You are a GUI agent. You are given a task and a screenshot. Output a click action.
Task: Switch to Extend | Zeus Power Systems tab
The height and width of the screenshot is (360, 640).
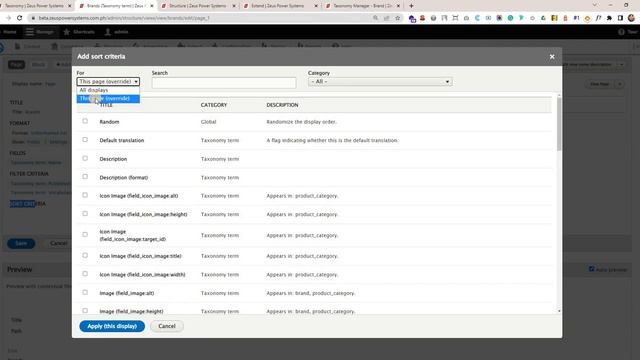click(280, 6)
